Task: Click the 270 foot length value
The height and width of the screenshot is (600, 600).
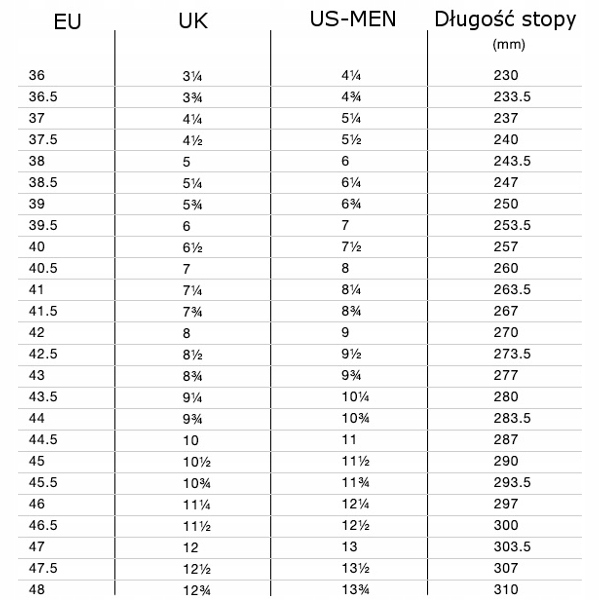Action: (506, 331)
